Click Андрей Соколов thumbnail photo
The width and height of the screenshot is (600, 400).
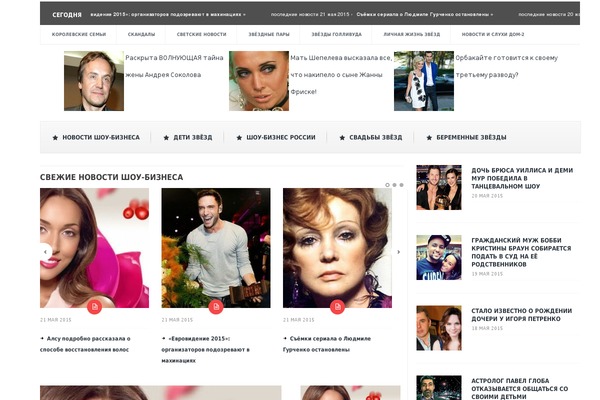point(94,81)
